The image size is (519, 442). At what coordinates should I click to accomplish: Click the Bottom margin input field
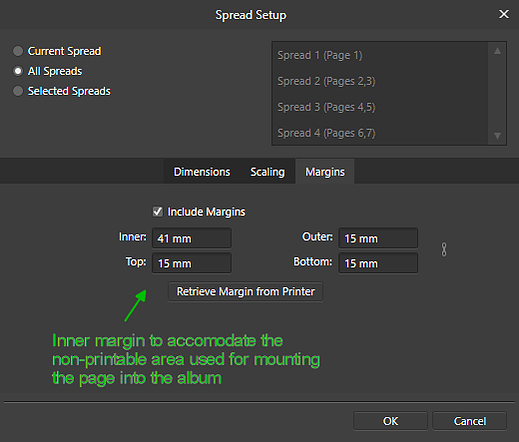[x=378, y=263]
